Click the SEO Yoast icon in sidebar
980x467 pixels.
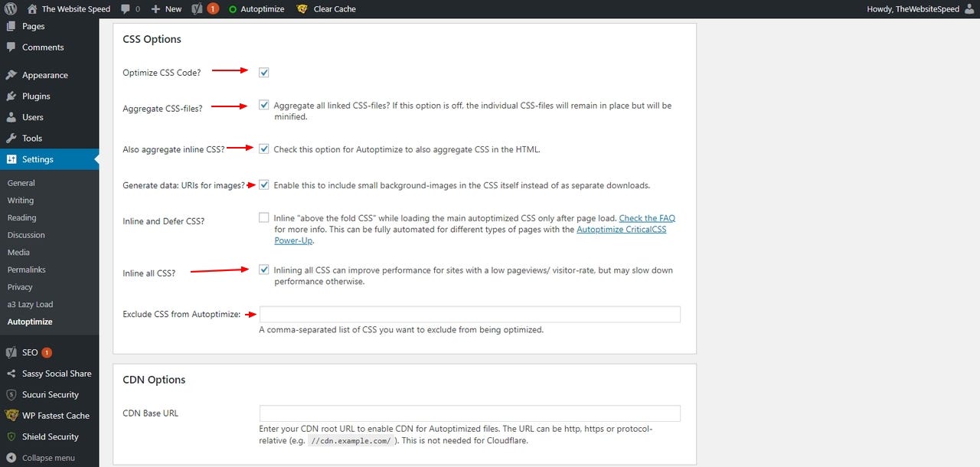pos(11,353)
